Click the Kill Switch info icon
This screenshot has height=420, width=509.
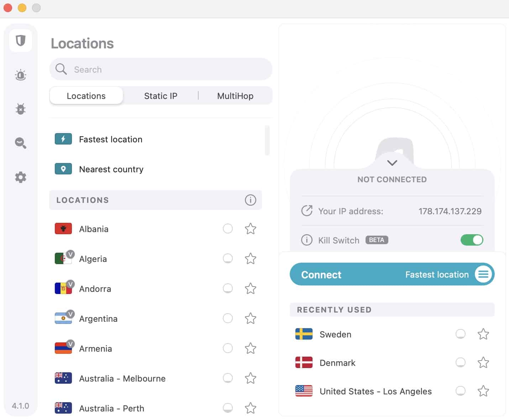coord(307,240)
